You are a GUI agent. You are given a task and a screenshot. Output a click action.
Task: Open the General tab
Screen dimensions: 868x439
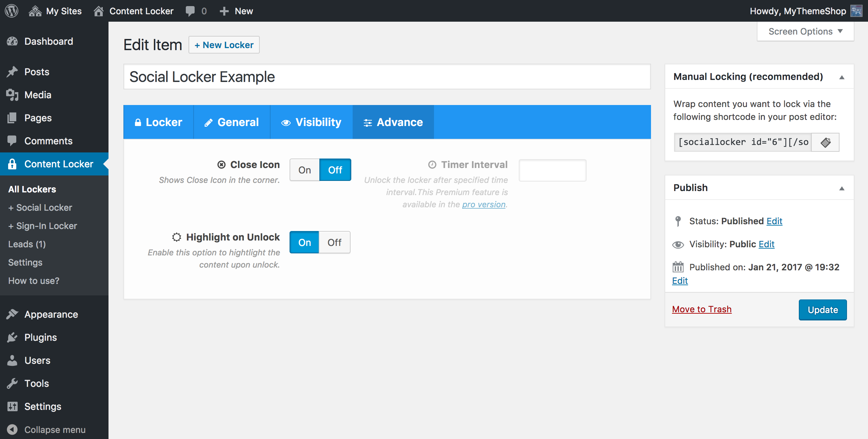232,122
